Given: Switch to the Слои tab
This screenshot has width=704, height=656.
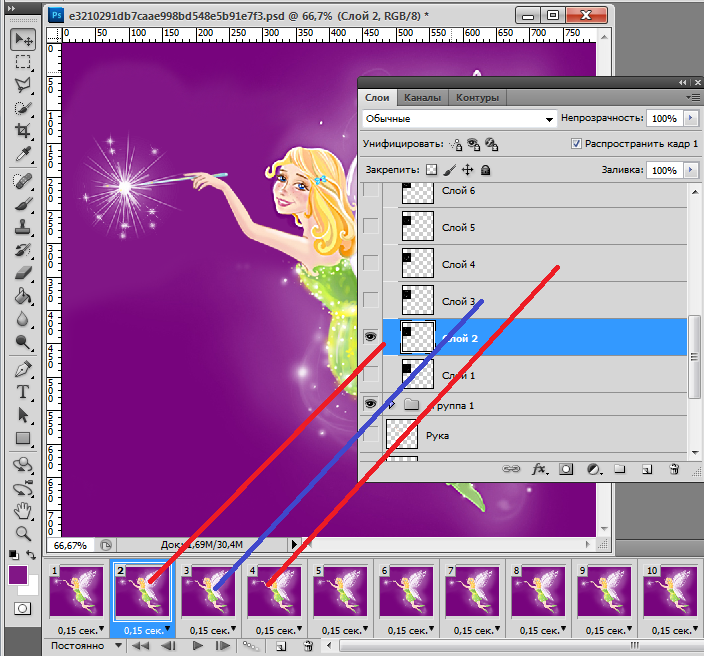Looking at the screenshot, I should click(377, 97).
